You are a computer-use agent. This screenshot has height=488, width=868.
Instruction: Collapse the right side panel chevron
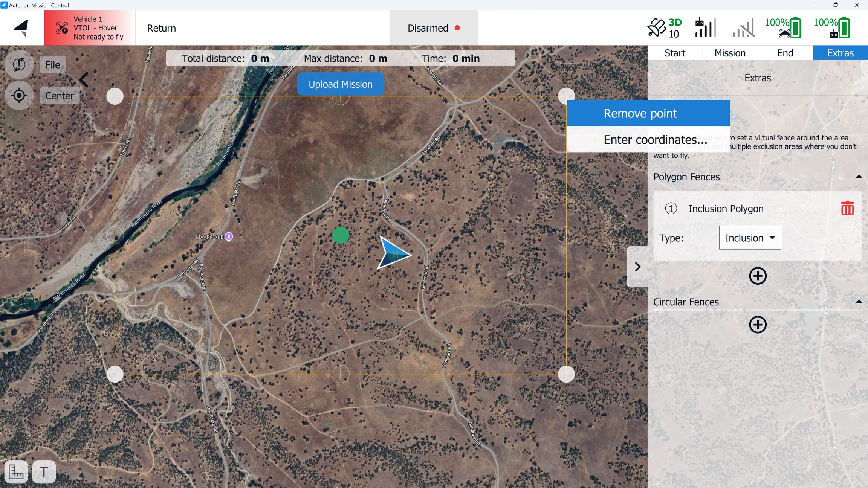637,267
